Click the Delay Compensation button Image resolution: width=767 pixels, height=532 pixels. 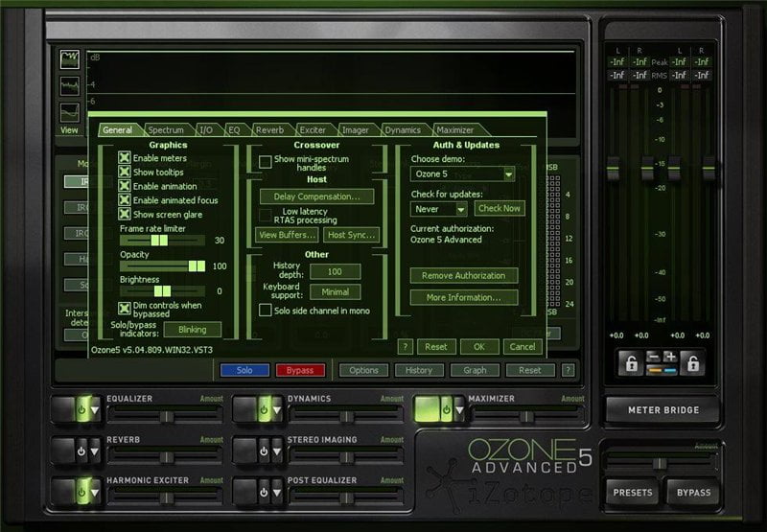[317, 197]
